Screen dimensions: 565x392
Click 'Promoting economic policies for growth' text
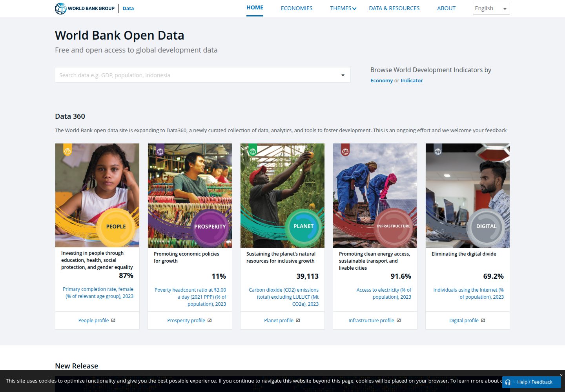186,258
